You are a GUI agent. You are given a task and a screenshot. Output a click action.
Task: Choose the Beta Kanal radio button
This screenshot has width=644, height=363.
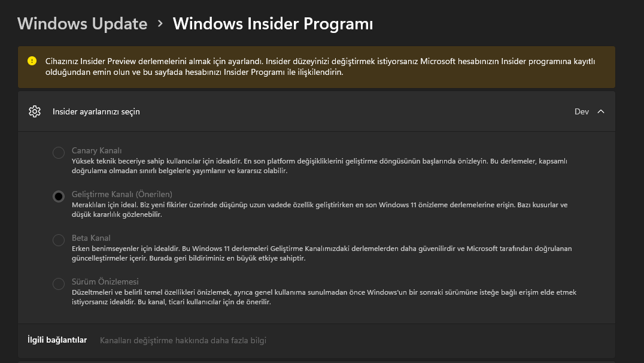(59, 240)
